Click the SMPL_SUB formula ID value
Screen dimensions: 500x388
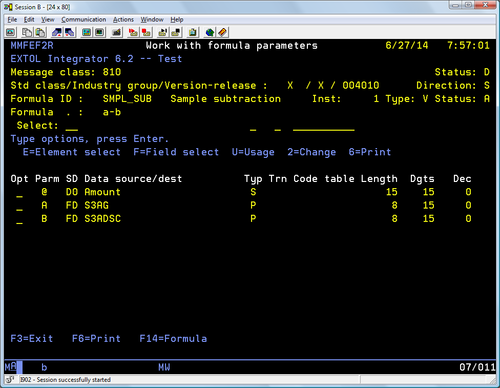tap(127, 99)
